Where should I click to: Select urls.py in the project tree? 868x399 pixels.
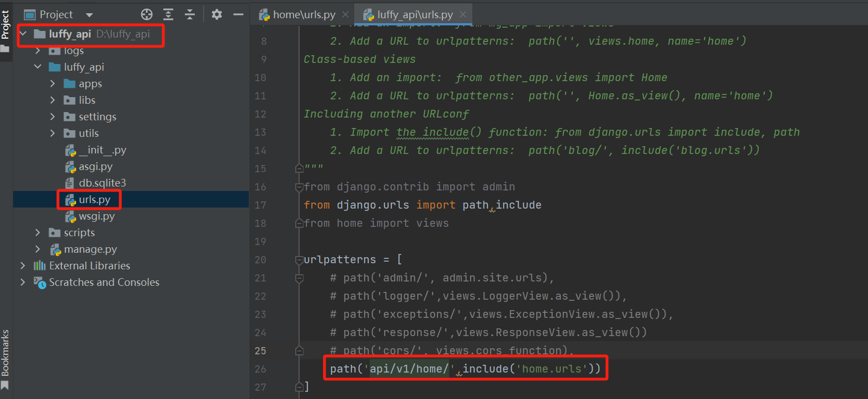(x=94, y=199)
